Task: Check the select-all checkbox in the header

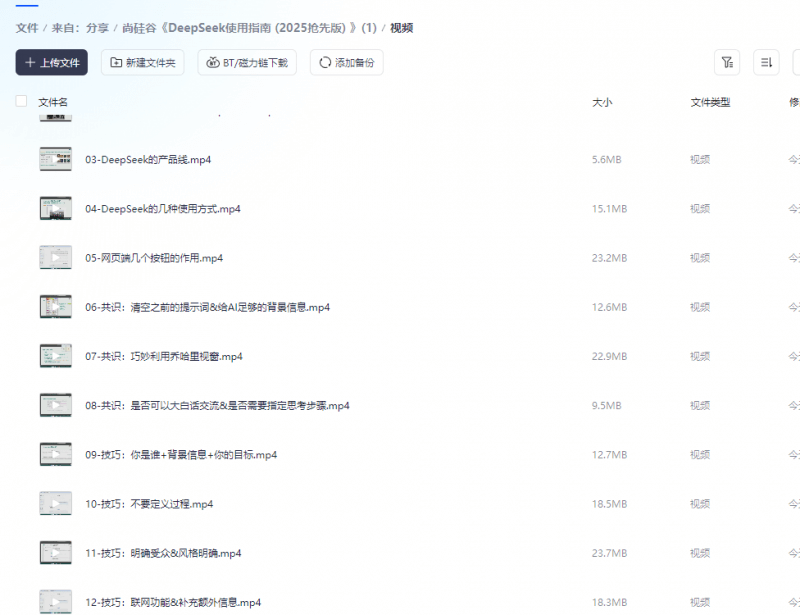Action: click(x=21, y=101)
